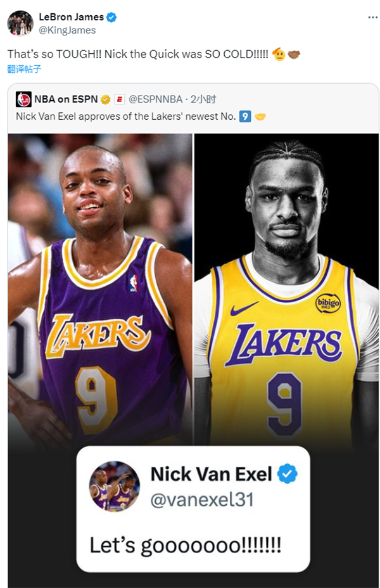The width and height of the screenshot is (380, 588).
Task: Click the blue verified badge beside Nick Van Exel
Action: (x=287, y=474)
